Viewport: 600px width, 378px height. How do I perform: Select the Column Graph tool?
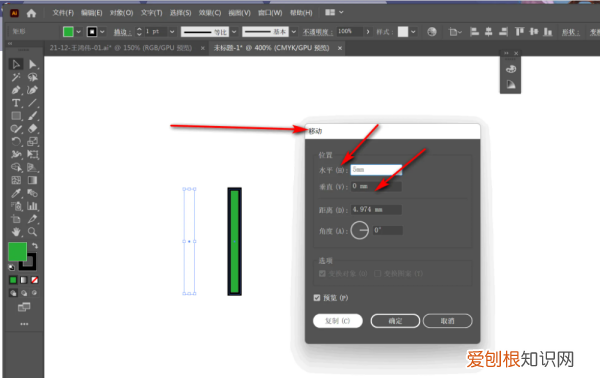click(x=33, y=206)
